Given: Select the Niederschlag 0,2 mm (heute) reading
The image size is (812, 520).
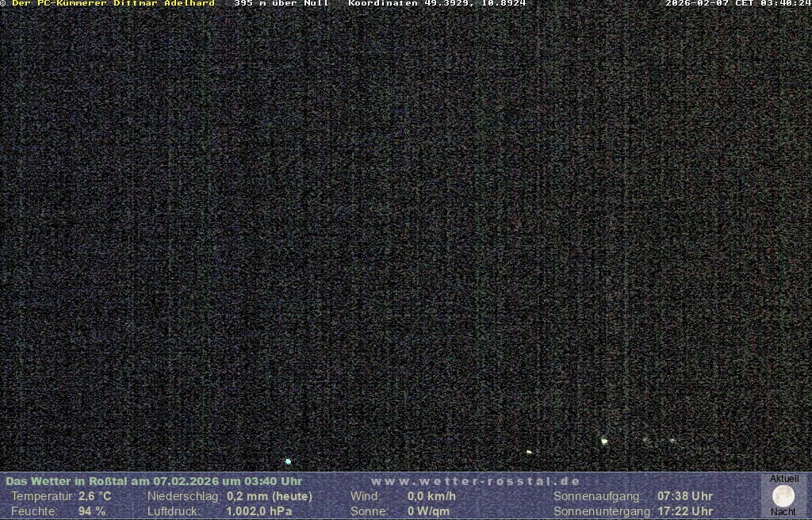Looking at the screenshot, I should tap(270, 496).
